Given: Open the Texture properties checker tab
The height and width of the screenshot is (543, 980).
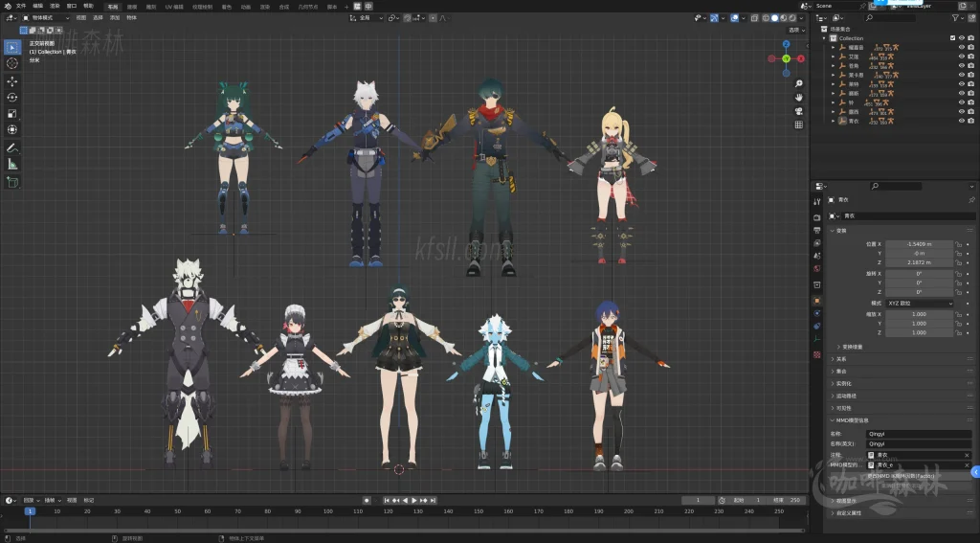Looking at the screenshot, I should [817, 354].
